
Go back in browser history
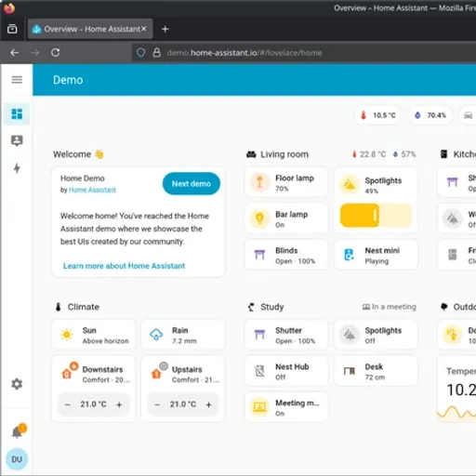click(15, 53)
